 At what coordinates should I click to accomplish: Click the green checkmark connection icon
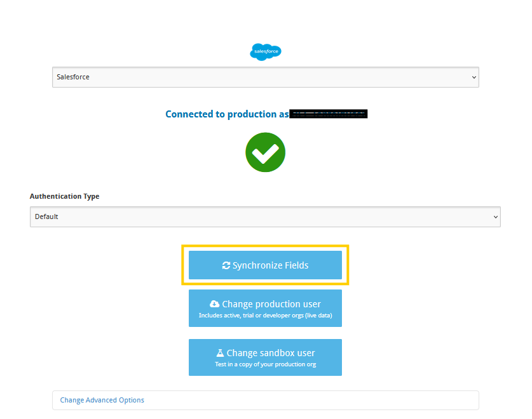[x=265, y=152]
